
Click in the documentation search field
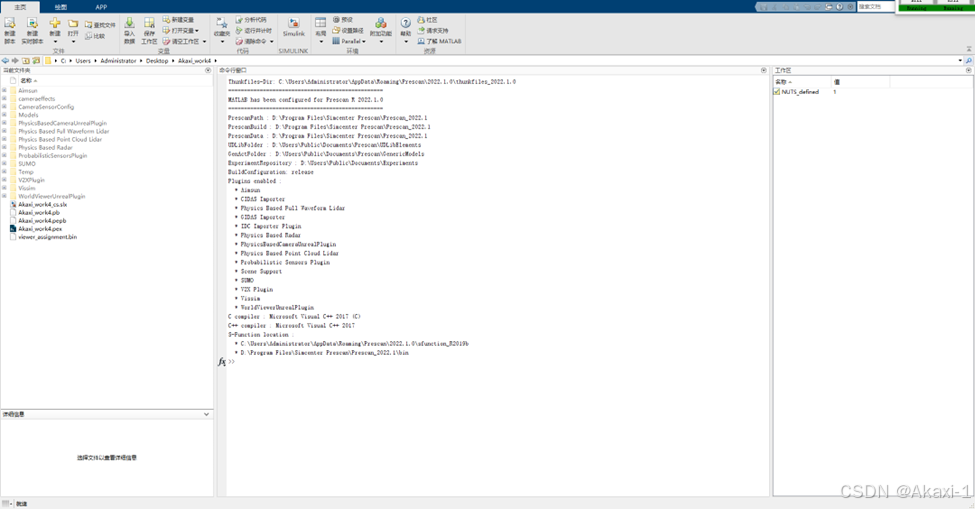point(876,7)
